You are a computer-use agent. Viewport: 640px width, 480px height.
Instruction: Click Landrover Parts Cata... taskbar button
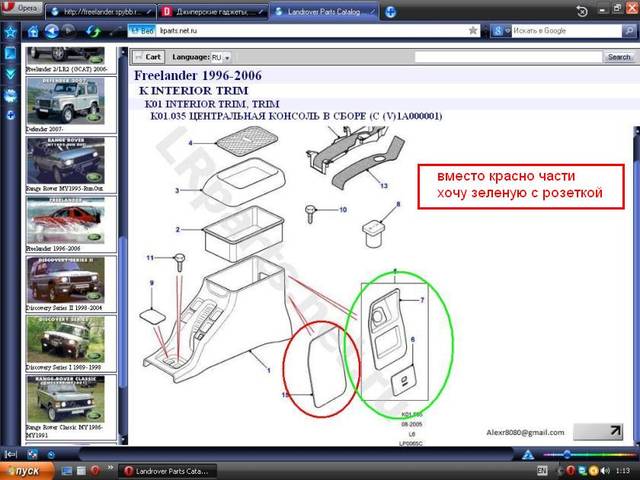click(167, 471)
